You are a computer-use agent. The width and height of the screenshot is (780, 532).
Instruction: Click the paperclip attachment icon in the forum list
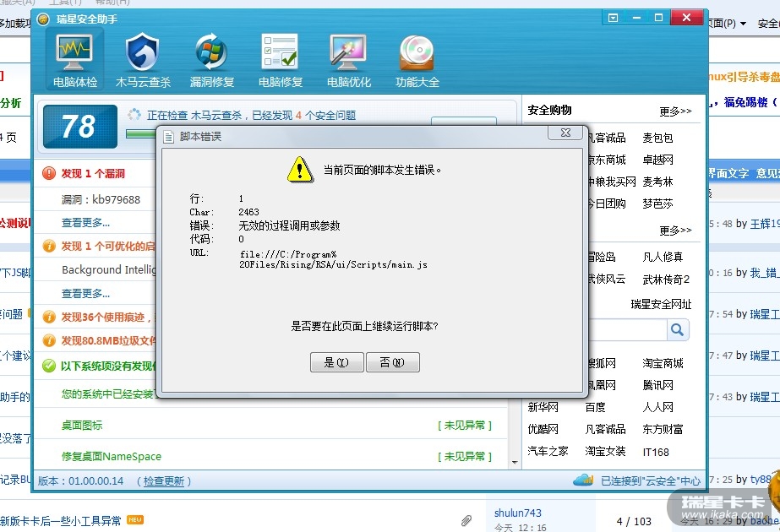pos(466,520)
